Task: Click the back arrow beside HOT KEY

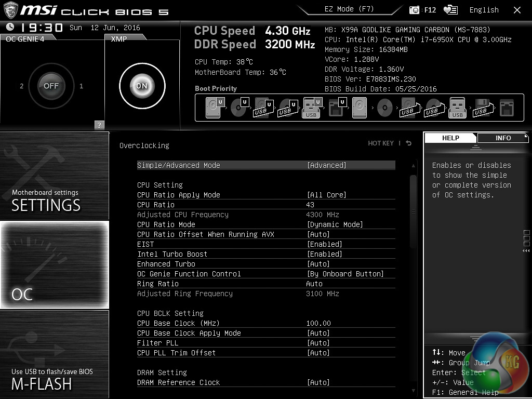Action: (409, 143)
